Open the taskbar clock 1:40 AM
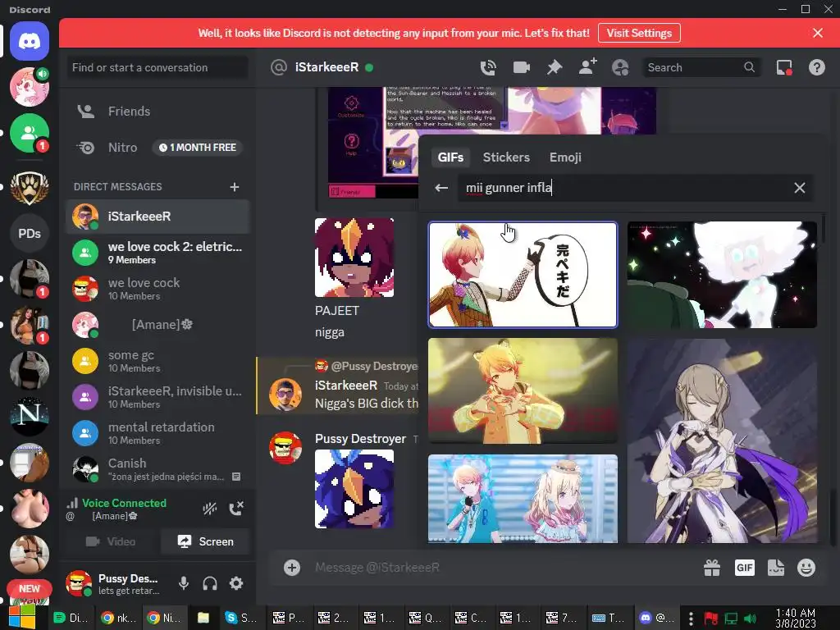The height and width of the screenshot is (630, 840). click(x=796, y=619)
